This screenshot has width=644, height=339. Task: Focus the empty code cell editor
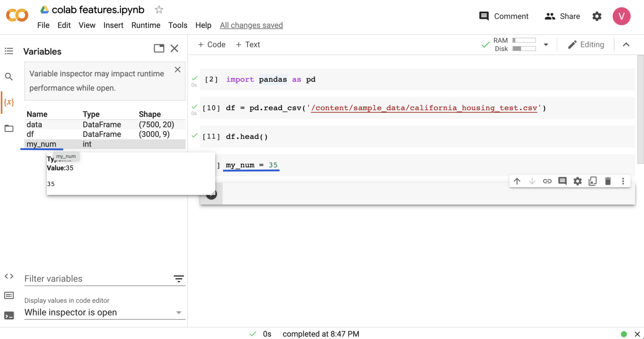click(428, 194)
